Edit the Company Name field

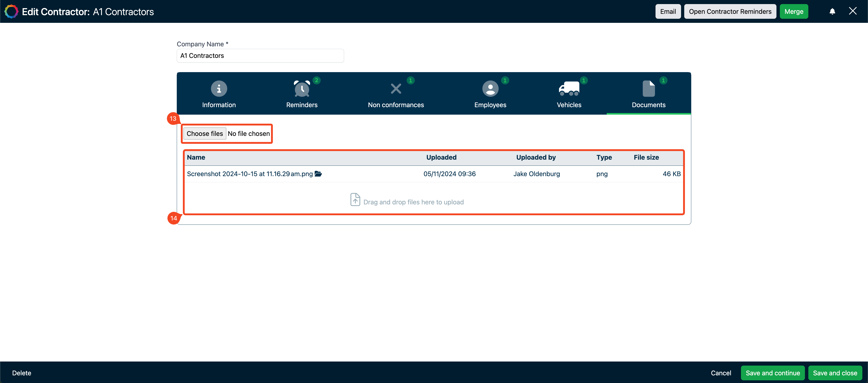(260, 56)
